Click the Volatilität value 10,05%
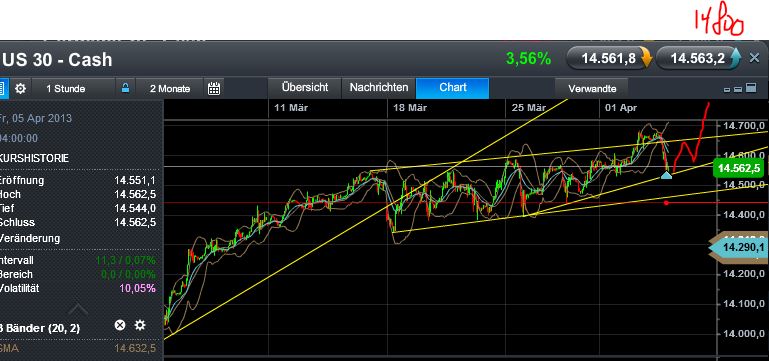Screen dimensions: 769x361 (x=138, y=288)
